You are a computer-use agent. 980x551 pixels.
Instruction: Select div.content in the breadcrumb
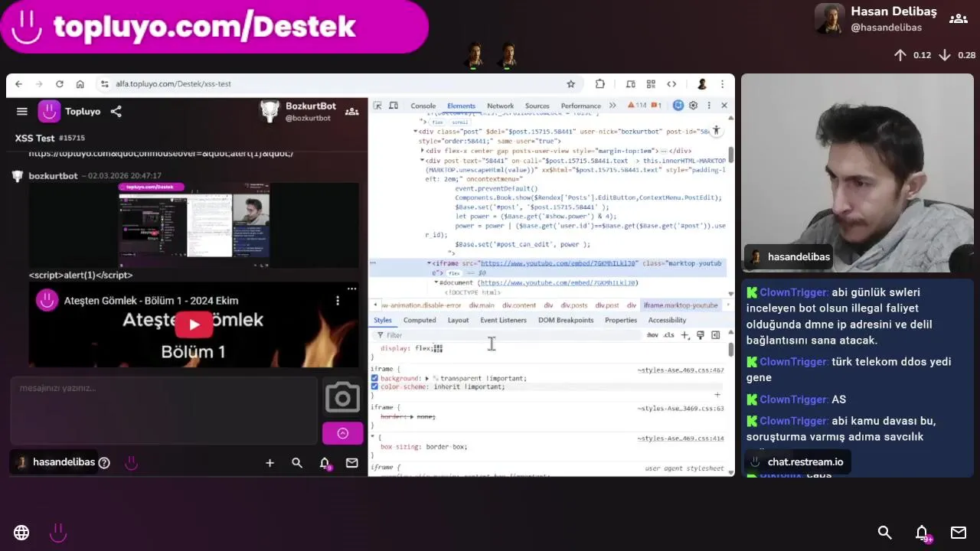(x=519, y=305)
